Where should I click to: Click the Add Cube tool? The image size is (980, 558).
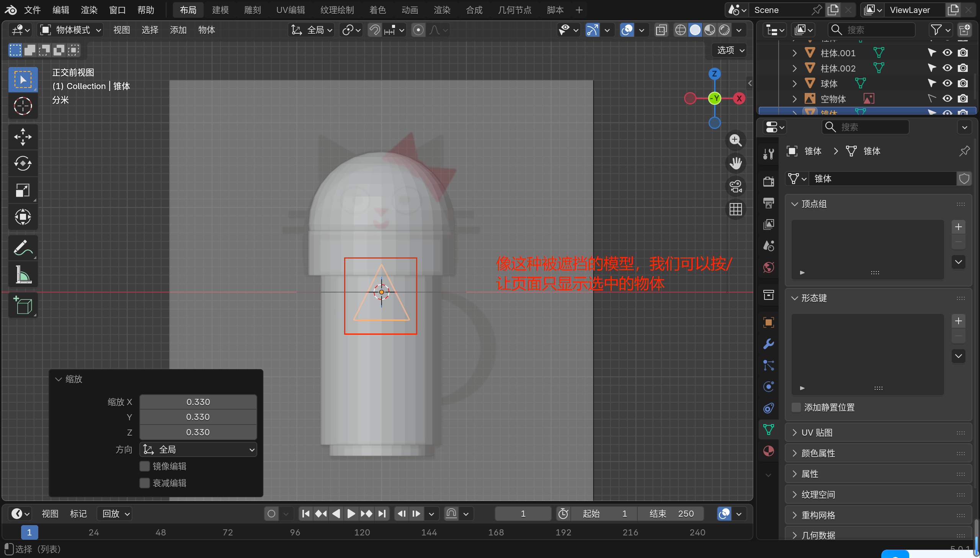click(23, 306)
